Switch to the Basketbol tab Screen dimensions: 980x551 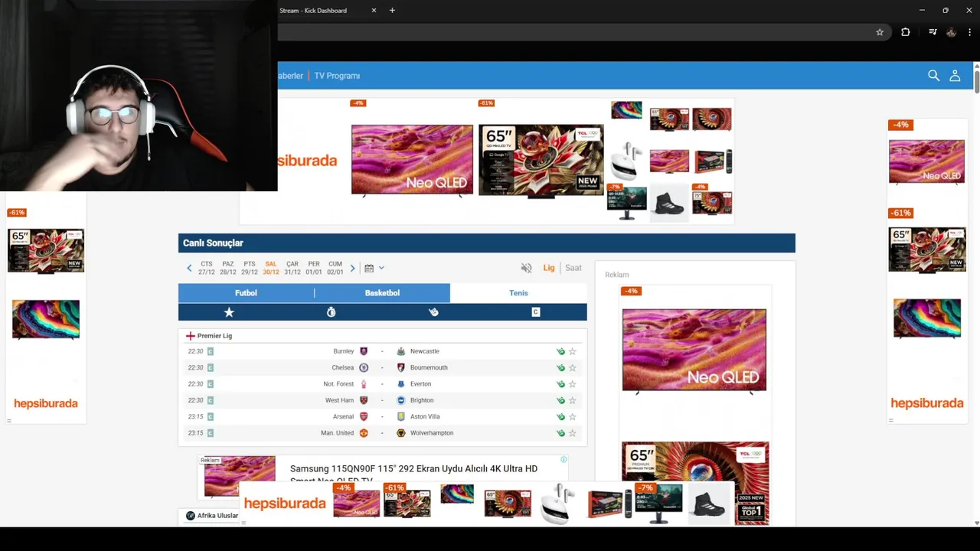[x=382, y=293]
